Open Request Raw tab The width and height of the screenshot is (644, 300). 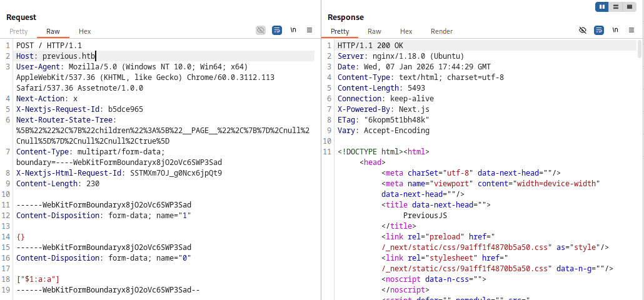pyautogui.click(x=53, y=31)
